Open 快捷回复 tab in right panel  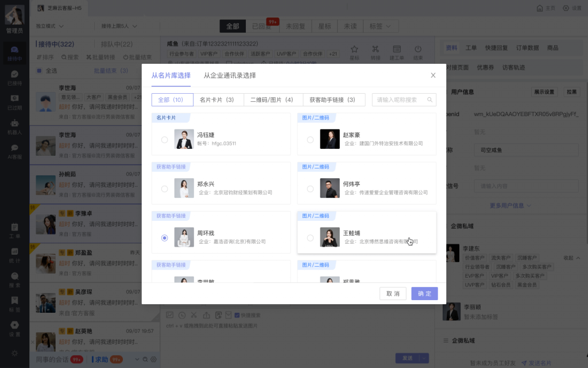(x=496, y=48)
